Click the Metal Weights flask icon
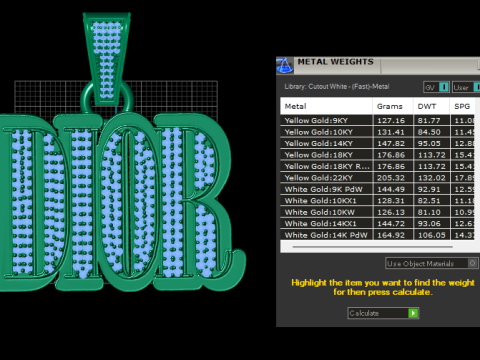Image resolution: width=480 pixels, height=360 pixels. 284,65
